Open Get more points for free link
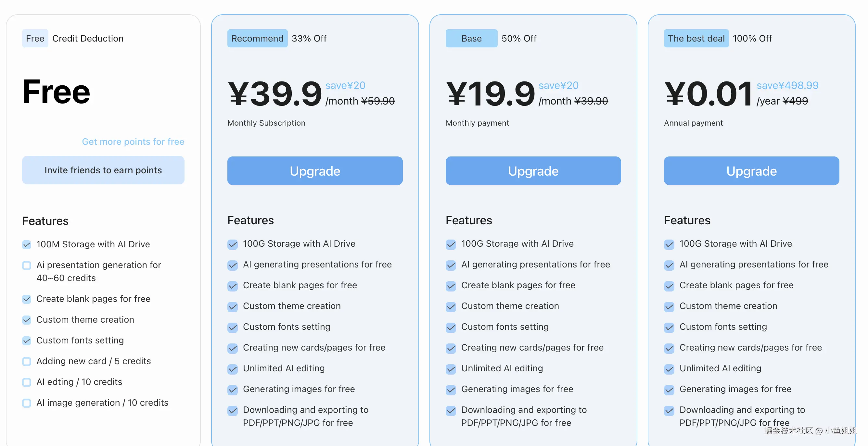868x446 pixels. (133, 142)
